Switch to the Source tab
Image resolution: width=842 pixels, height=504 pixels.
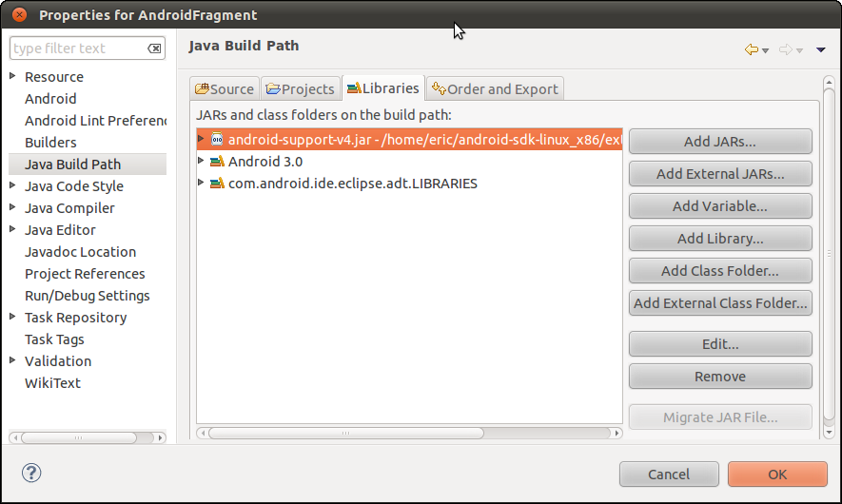click(225, 88)
